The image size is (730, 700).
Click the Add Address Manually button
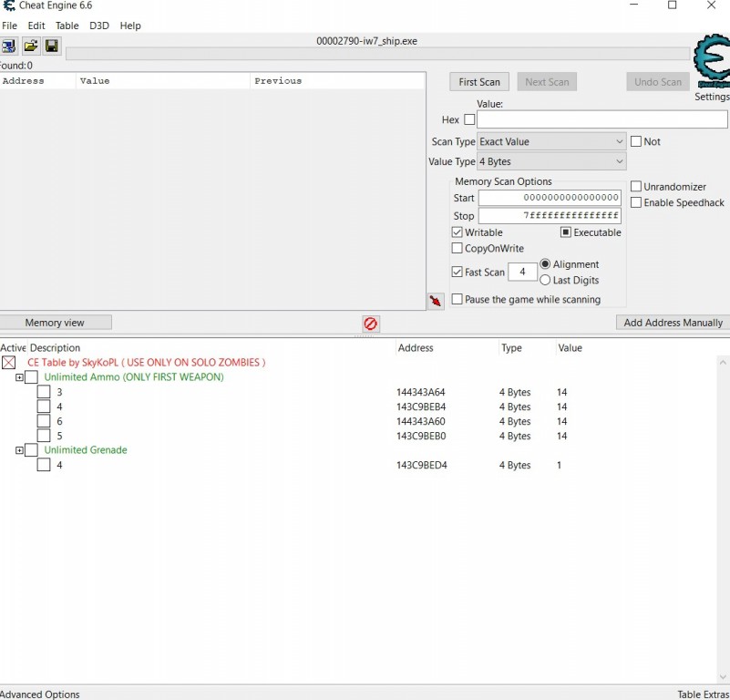(x=673, y=323)
